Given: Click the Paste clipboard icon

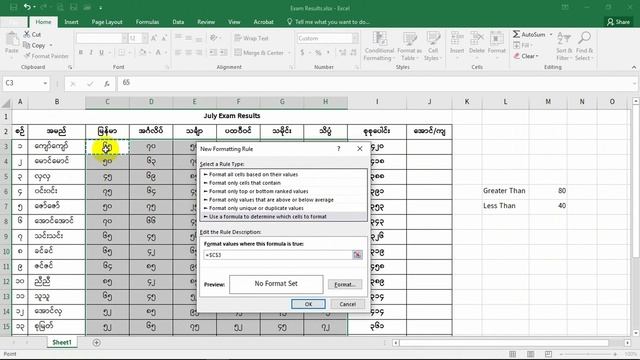Looking at the screenshot, I should coord(11,40).
